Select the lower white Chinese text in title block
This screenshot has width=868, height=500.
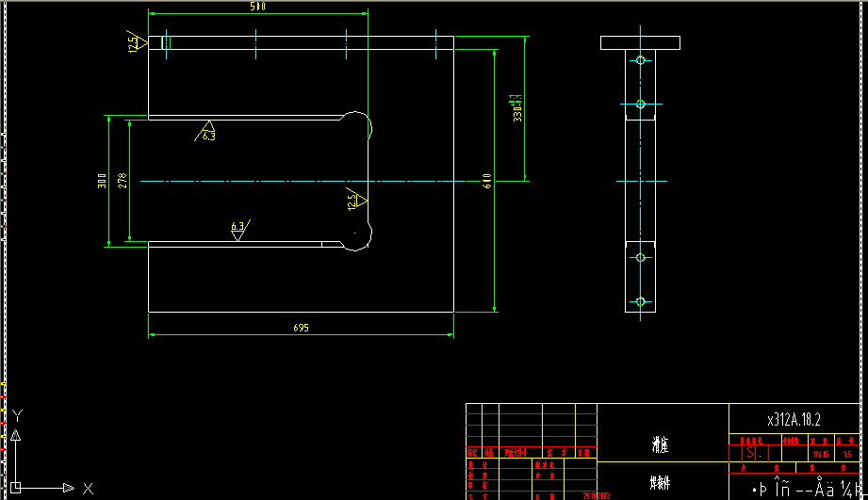tap(660, 483)
